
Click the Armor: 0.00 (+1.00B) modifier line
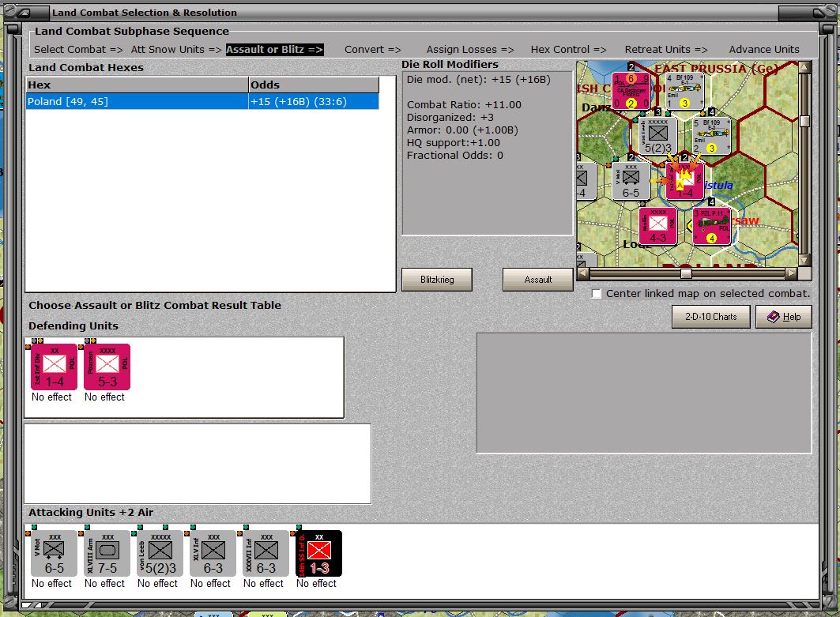point(462,130)
